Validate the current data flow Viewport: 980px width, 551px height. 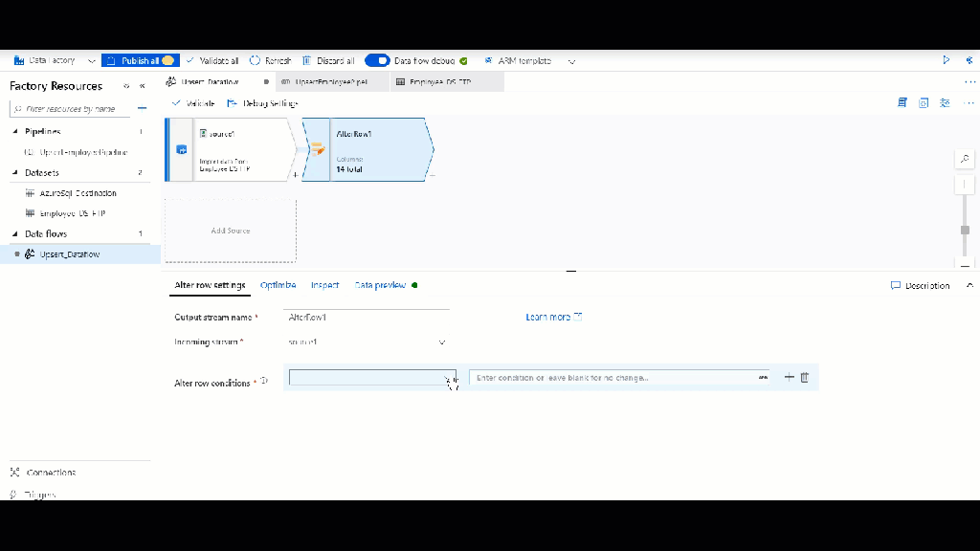coord(193,103)
